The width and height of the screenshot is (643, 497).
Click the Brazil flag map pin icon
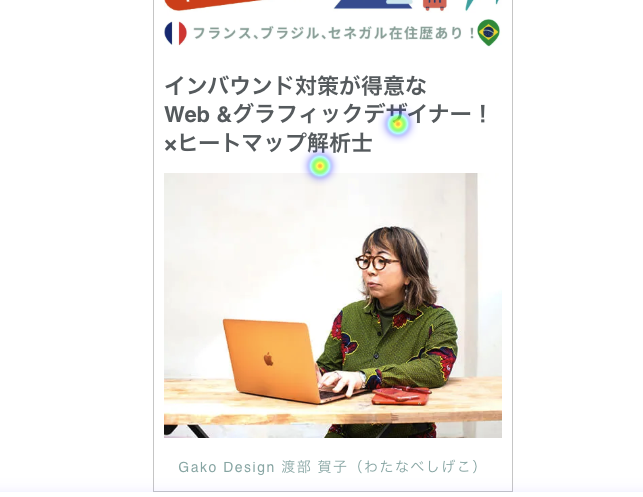pos(488,32)
